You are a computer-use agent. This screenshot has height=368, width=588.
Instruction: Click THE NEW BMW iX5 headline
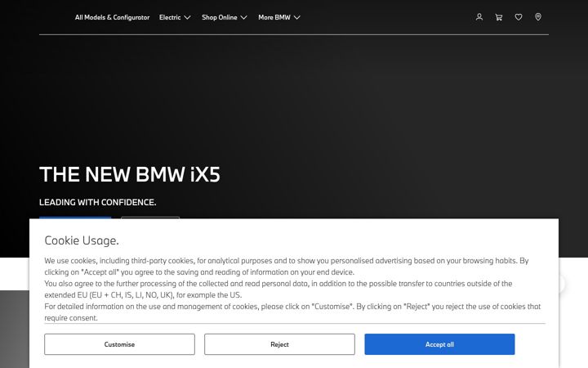point(130,175)
